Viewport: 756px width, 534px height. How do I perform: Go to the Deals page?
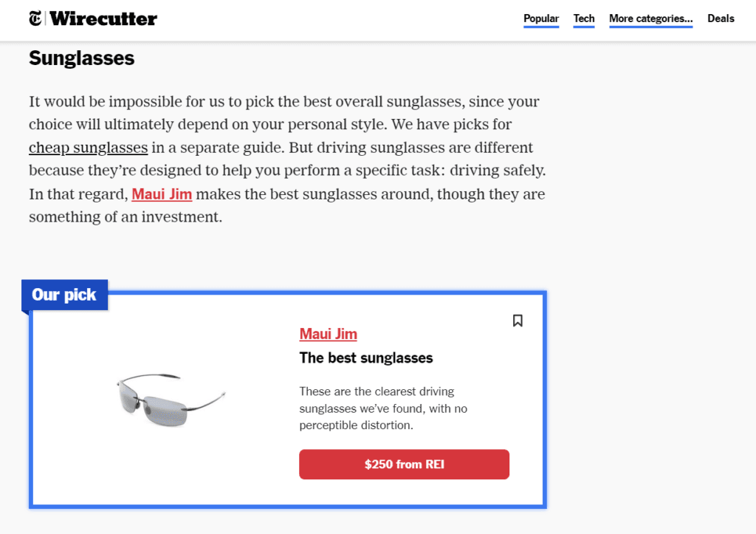click(x=721, y=18)
